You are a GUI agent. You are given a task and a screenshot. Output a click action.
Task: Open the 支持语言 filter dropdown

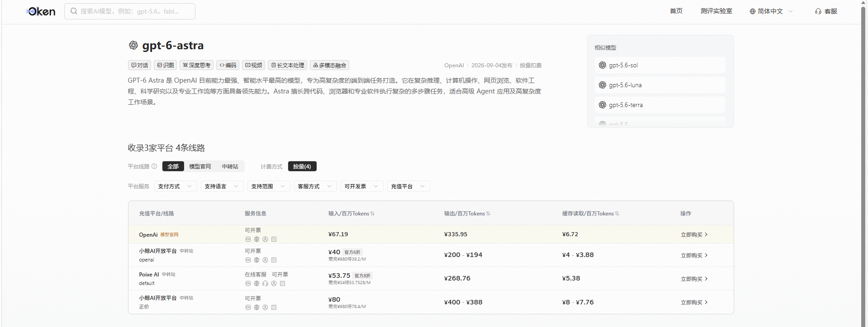click(222, 186)
